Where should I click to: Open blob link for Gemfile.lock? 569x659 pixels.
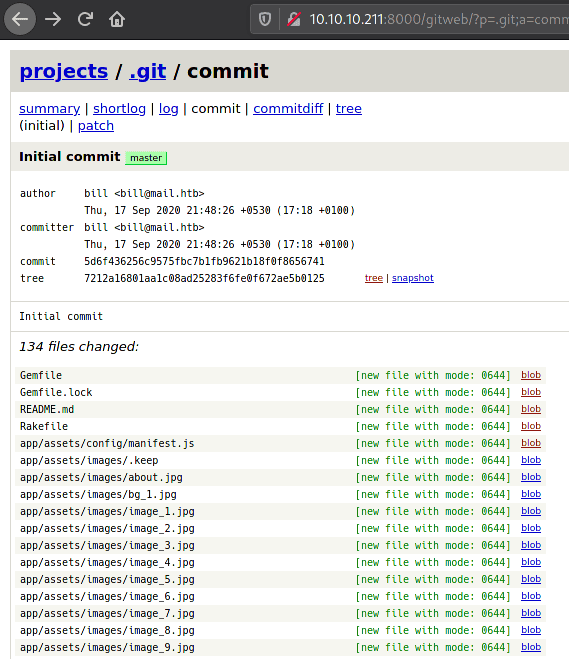click(x=531, y=392)
